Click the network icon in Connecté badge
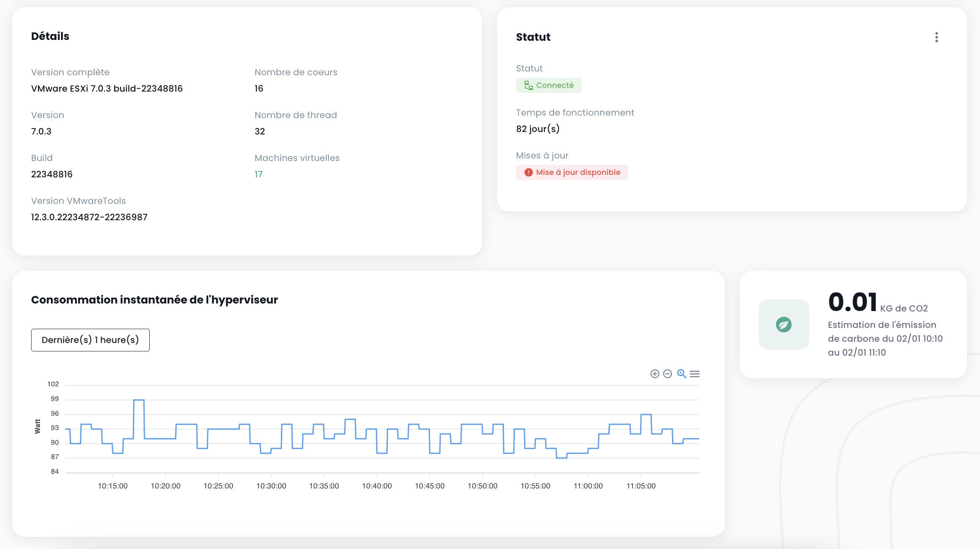980x549 pixels. 528,85
